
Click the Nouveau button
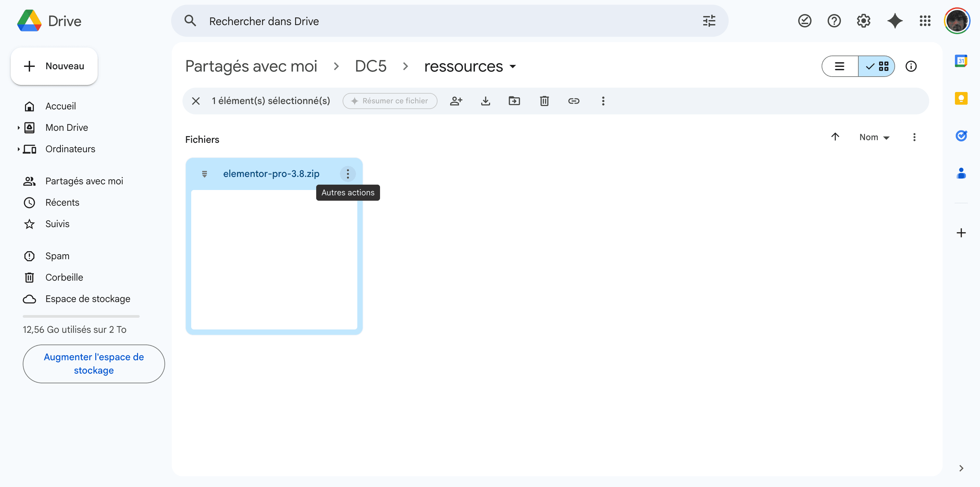(54, 66)
